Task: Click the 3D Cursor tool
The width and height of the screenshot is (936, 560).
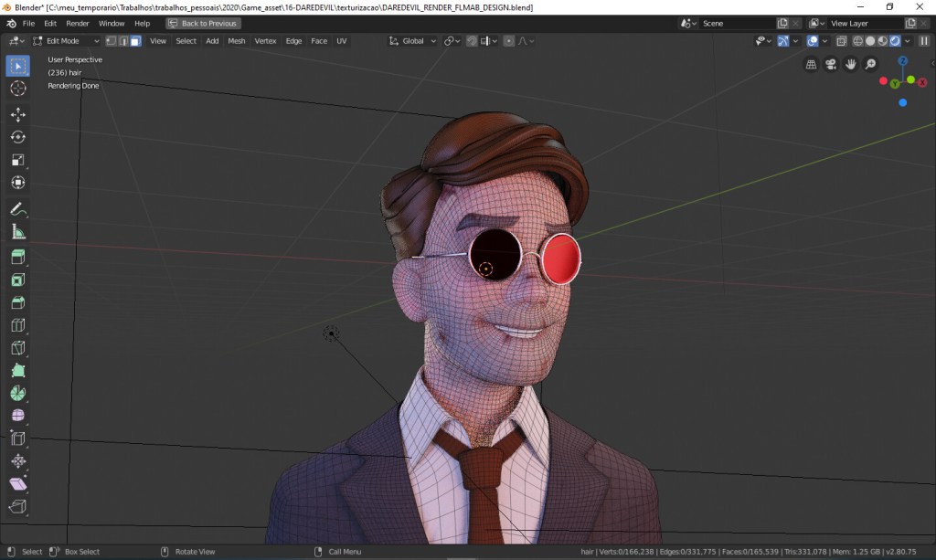Action: pos(17,89)
